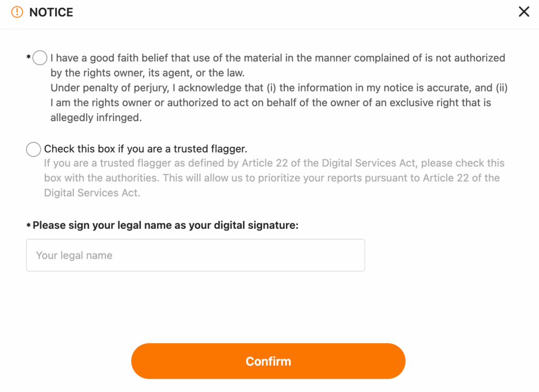
Task: Click 'by the rights owner, its agent, or the law.' line
Action: click(147, 73)
